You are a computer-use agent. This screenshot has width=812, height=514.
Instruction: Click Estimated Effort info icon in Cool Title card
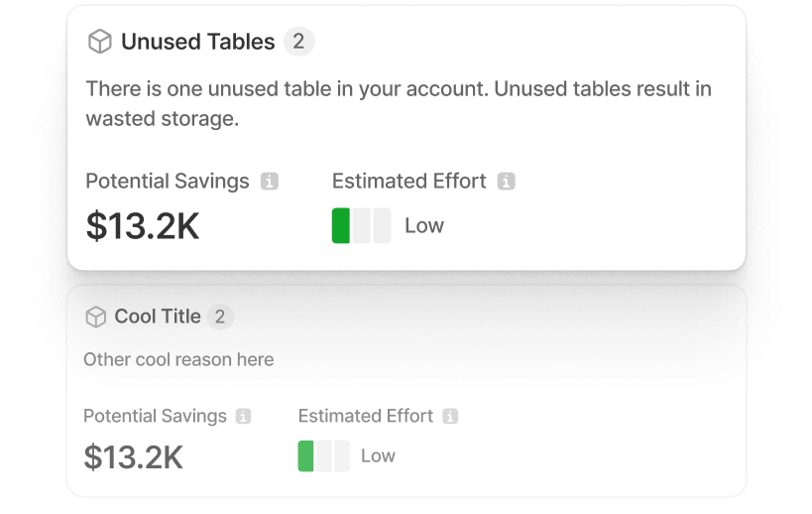click(450, 417)
